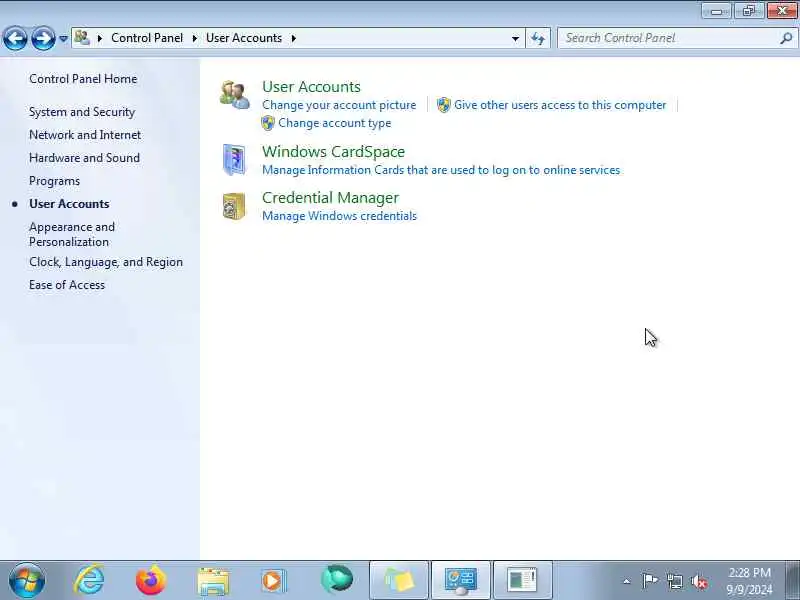The width and height of the screenshot is (800, 600).
Task: Open Windows Media Player taskbar icon
Action: tap(274, 580)
